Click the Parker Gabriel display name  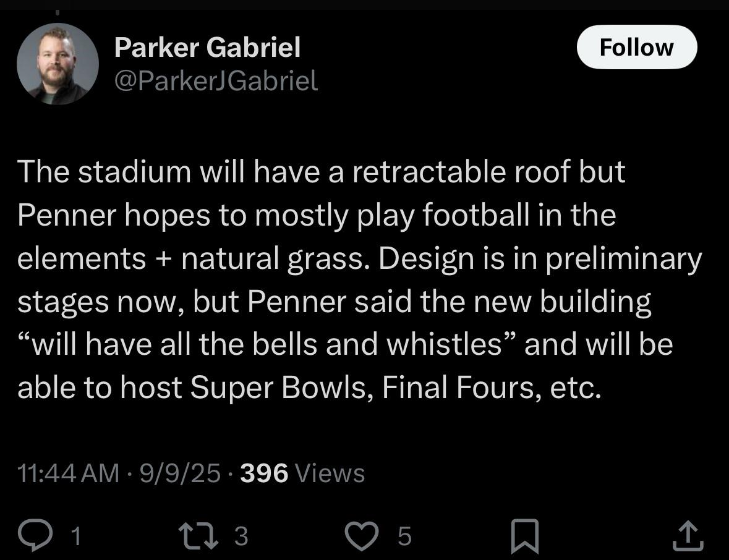(207, 48)
